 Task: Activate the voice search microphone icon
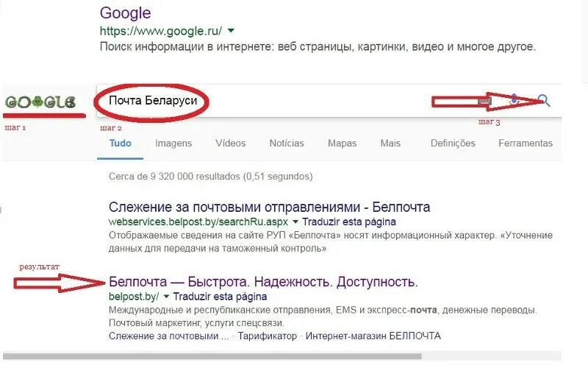pos(514,100)
